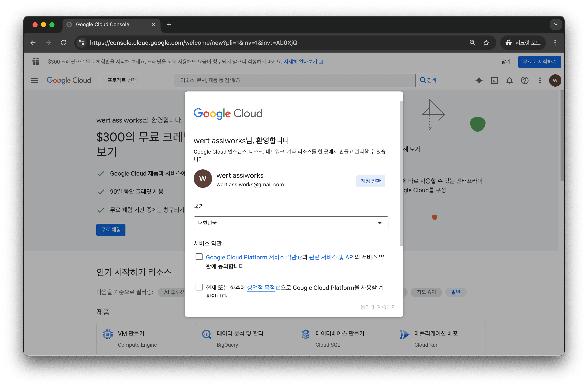Click the zoom magnifier icon in address bar
Image resolution: width=588 pixels, height=387 pixels.
point(472,43)
